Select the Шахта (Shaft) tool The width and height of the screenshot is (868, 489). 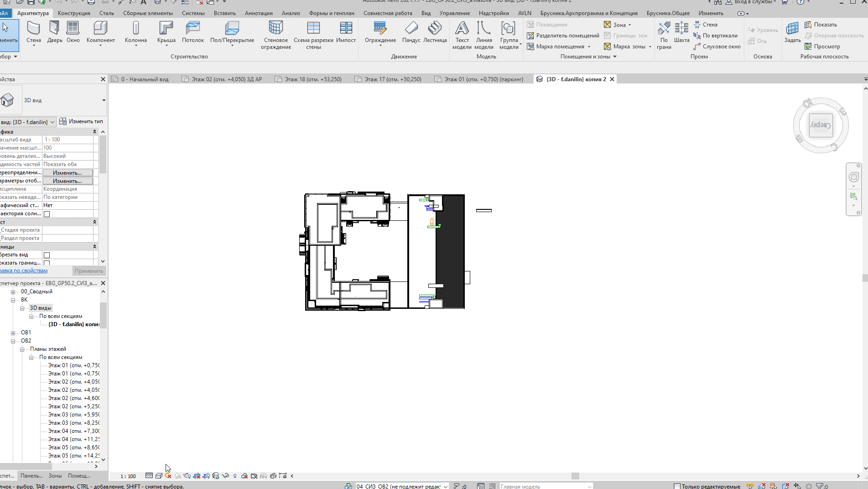681,32
